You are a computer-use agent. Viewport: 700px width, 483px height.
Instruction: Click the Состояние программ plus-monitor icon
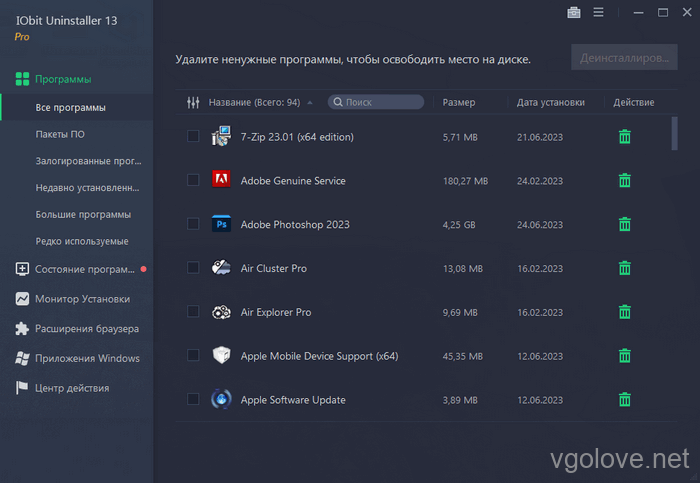coord(22,269)
